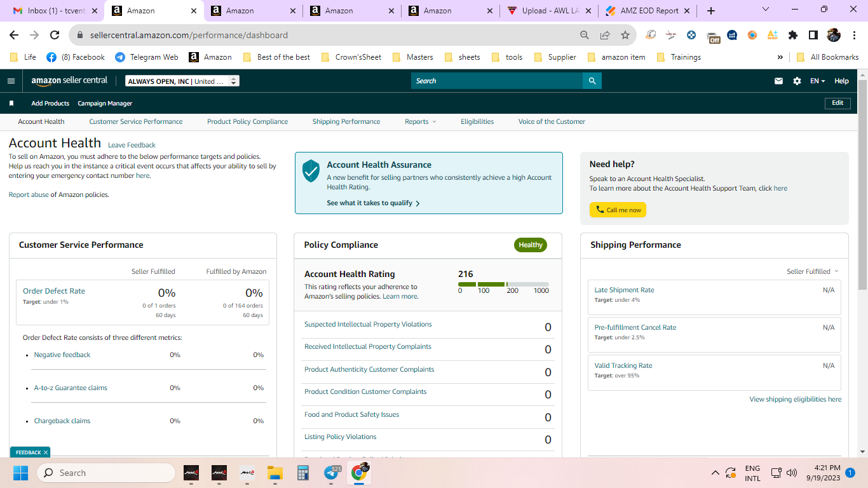Open File Explorer from the taskbar
Screen dimensions: 868x488
[x=275, y=473]
